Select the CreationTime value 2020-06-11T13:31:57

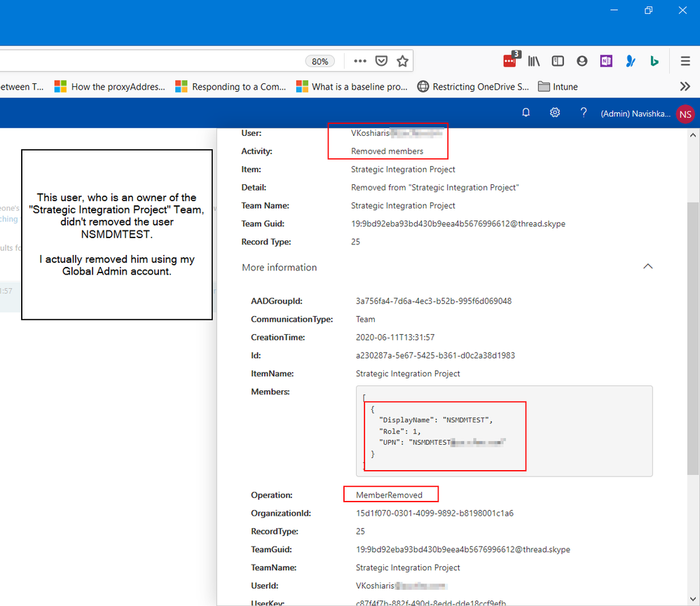(x=395, y=338)
